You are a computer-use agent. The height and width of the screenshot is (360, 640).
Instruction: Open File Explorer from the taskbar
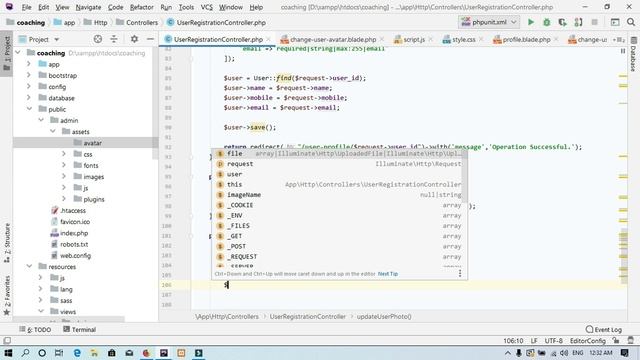[94, 353]
